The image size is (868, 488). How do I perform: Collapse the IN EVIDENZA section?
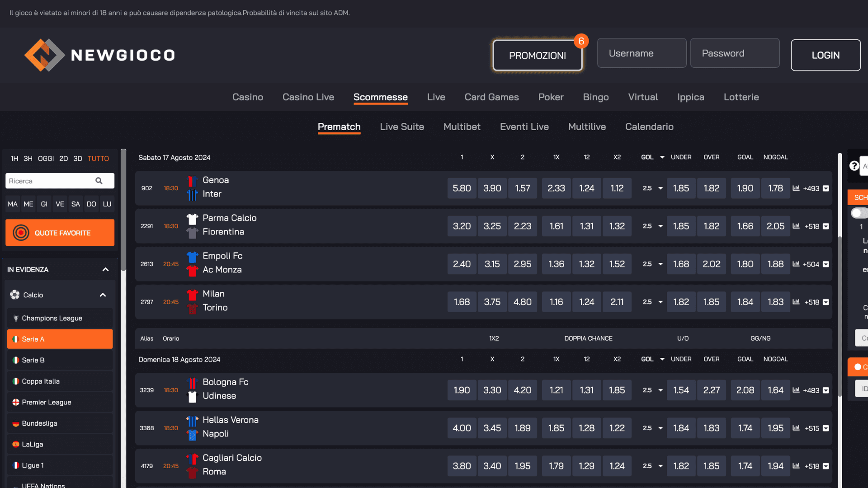[106, 270]
